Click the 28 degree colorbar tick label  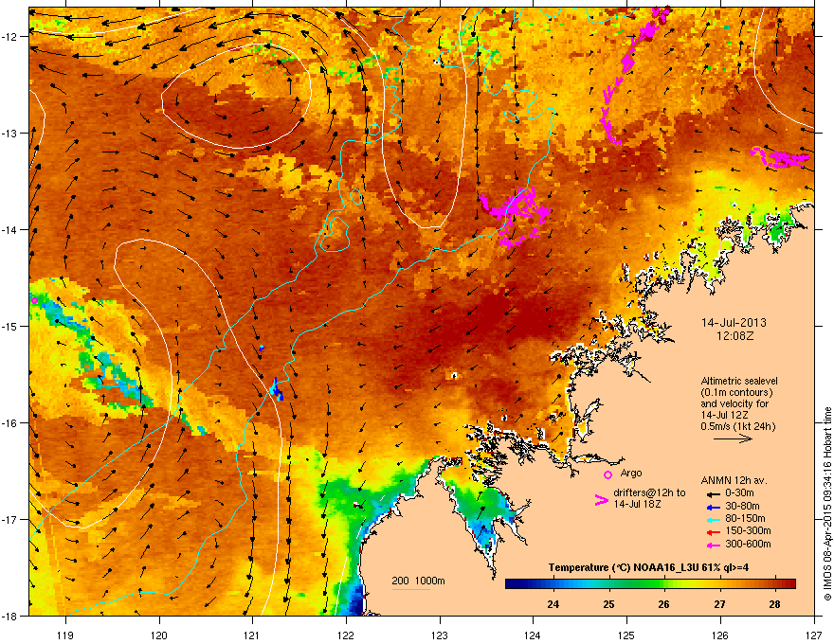pos(774,604)
